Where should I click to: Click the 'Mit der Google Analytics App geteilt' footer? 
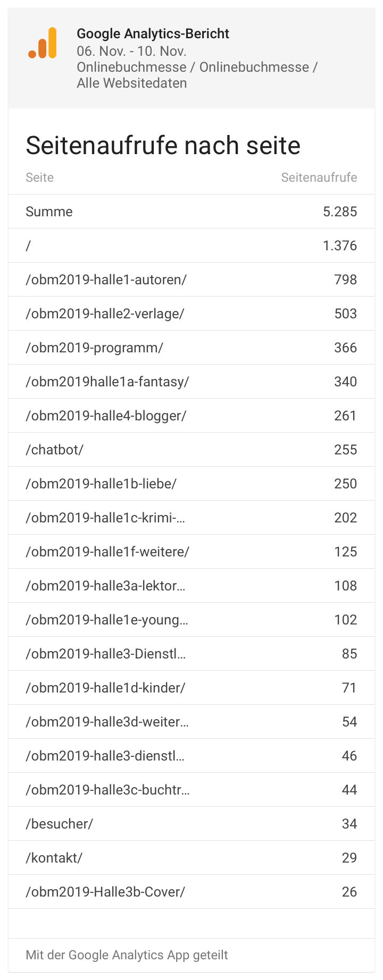pyautogui.click(x=127, y=955)
